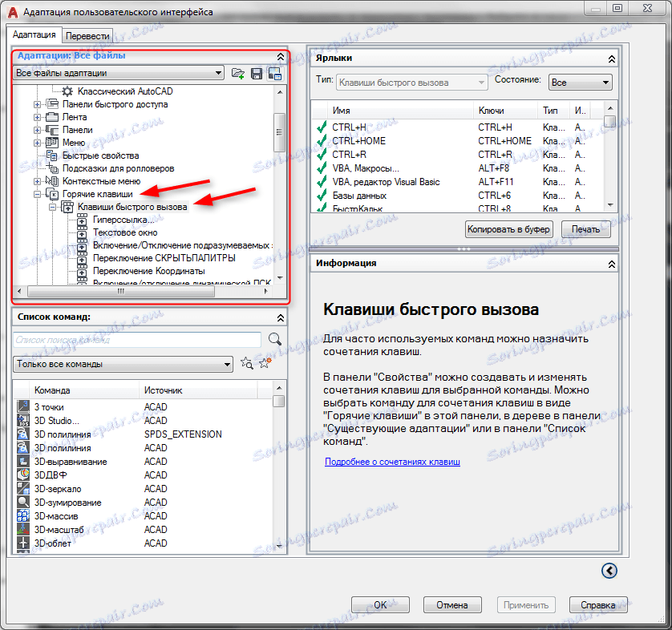Click icon next to Гиперссылка shortcut
The image size is (672, 630).
[82, 220]
